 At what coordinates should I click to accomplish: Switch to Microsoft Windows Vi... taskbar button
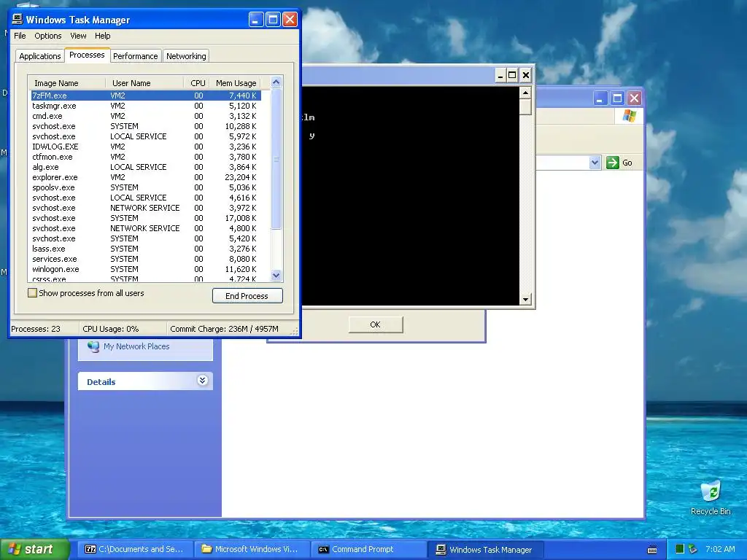(x=252, y=549)
